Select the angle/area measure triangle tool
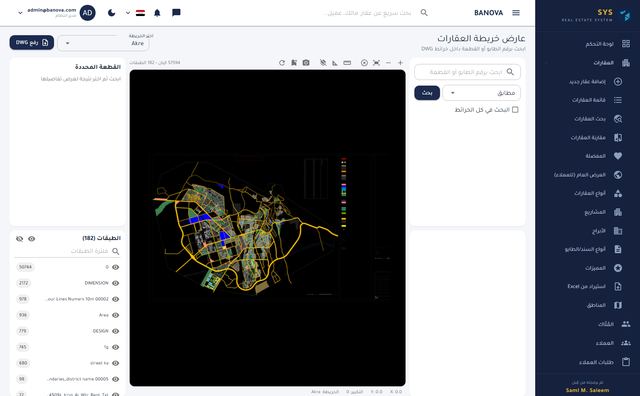The image size is (640, 396). tap(335, 63)
